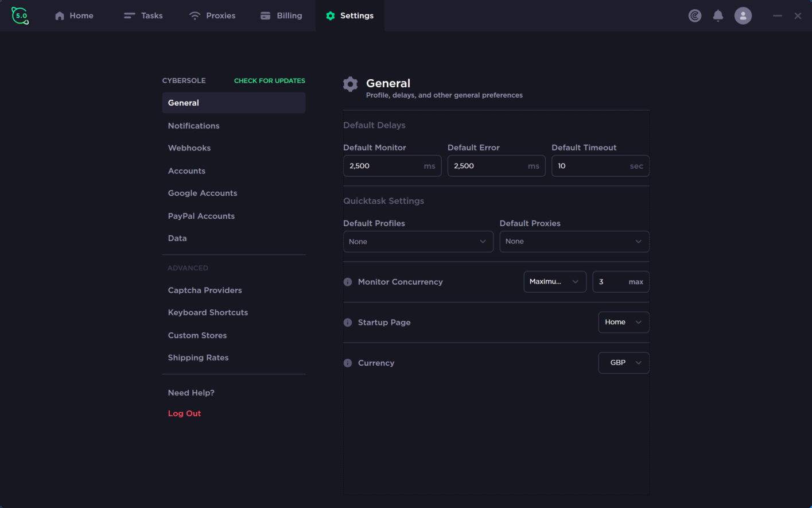Click the Default Error delay field

(496, 166)
